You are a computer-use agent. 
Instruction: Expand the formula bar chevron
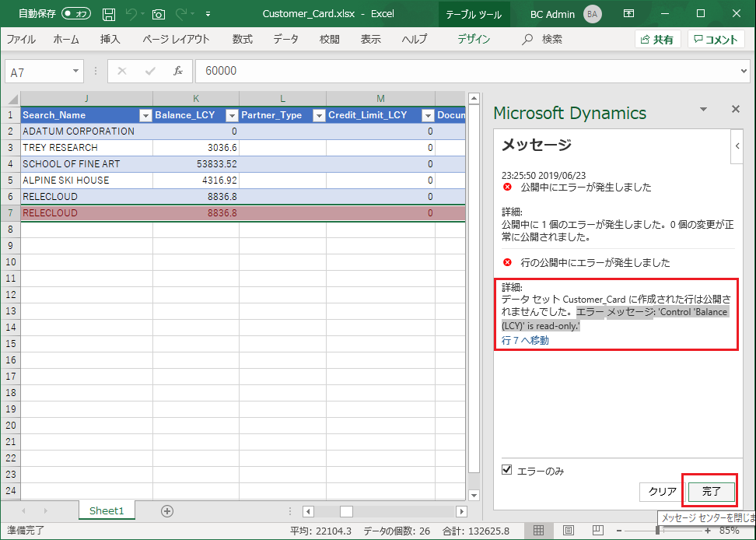coord(744,72)
